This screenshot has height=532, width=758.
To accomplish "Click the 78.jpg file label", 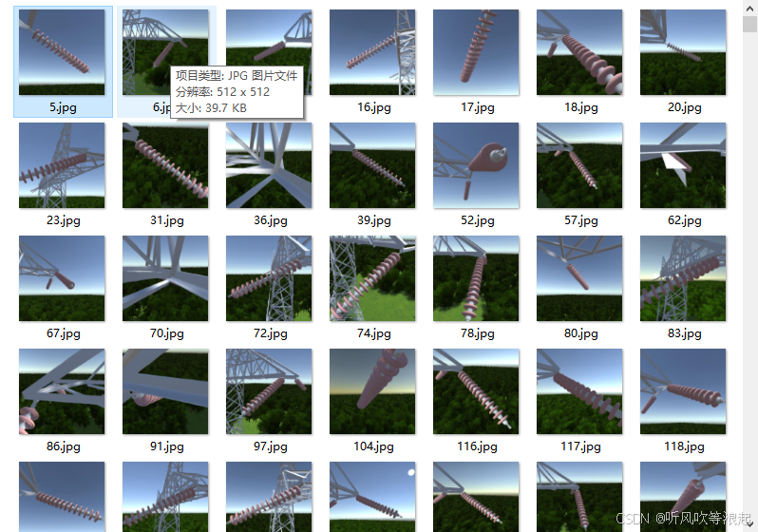I will (478, 333).
